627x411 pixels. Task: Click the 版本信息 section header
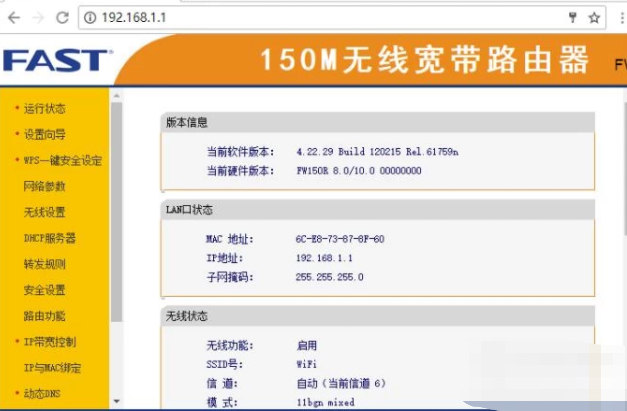tap(377, 122)
